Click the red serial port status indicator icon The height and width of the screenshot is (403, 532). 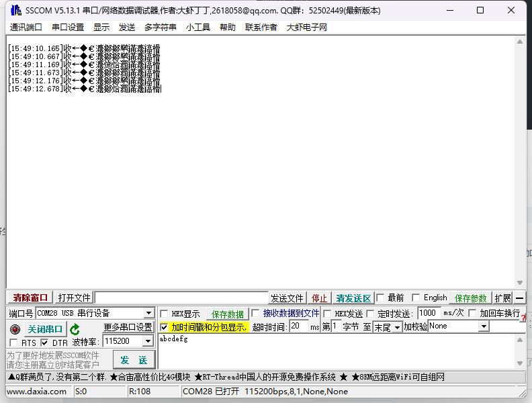click(x=15, y=329)
